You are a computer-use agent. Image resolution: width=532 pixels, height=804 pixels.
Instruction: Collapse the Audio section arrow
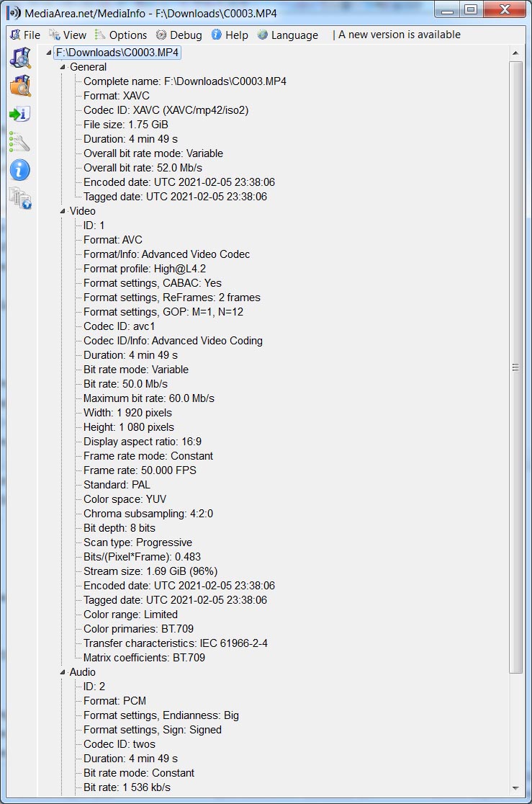[x=63, y=672]
